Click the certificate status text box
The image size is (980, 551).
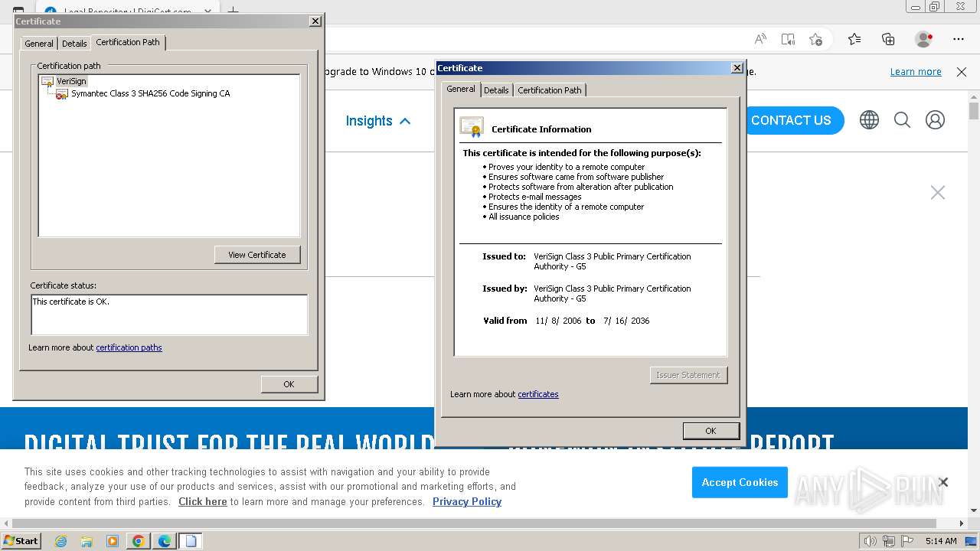[x=169, y=315]
